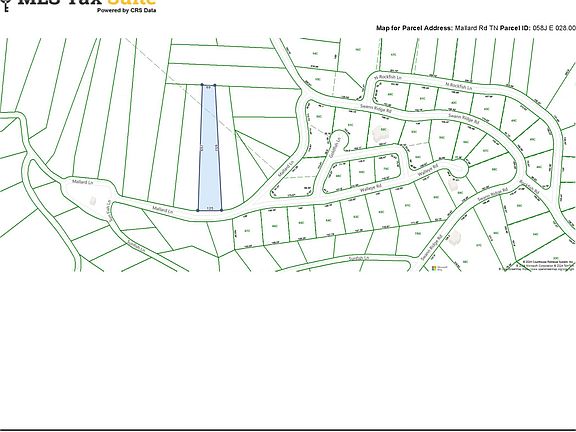Screen dimensions: 576x432
Task: Click the key logo icon at top-left
Action: (5, 5)
